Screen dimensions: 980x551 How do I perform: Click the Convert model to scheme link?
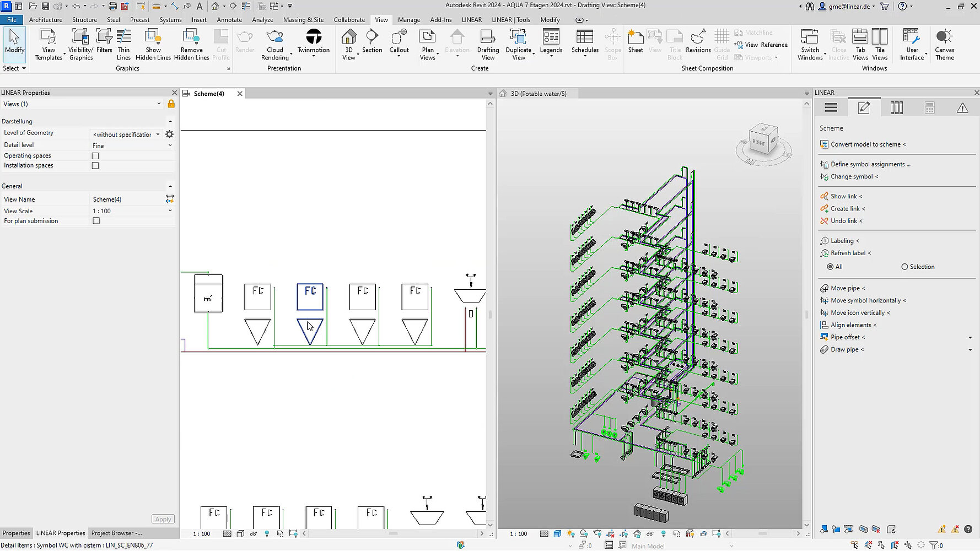point(867,144)
